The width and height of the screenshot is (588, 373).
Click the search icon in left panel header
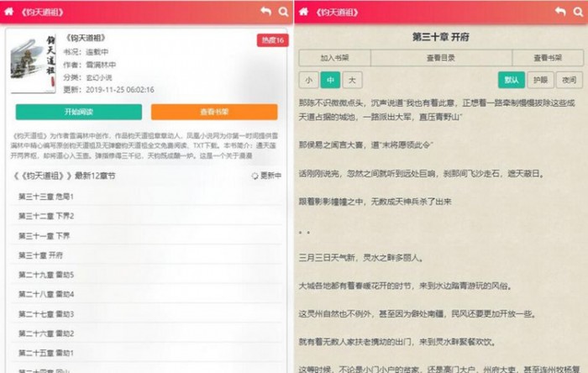click(284, 12)
